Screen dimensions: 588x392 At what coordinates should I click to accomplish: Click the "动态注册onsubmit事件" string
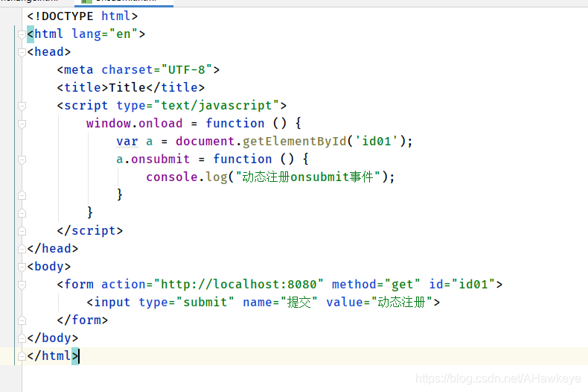(x=308, y=177)
